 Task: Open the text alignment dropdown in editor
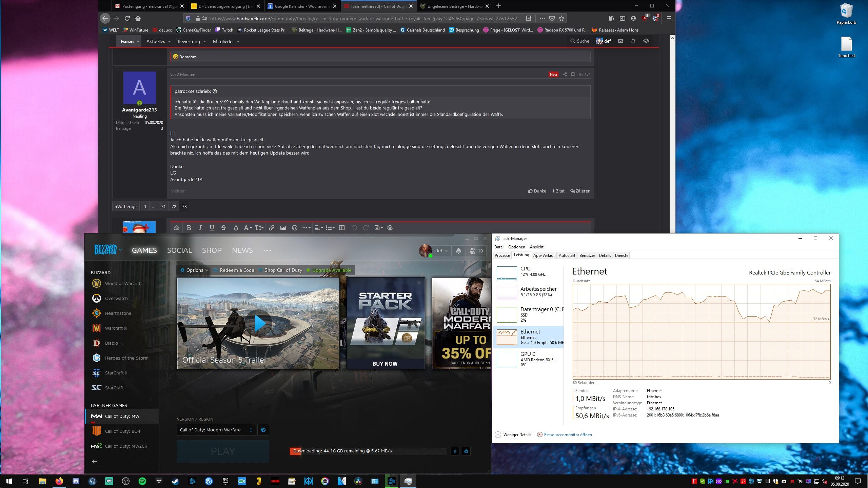click(319, 228)
